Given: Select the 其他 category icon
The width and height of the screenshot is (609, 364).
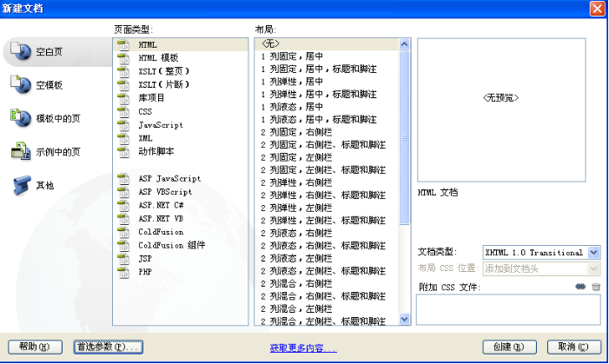Looking at the screenshot, I should (x=20, y=184).
